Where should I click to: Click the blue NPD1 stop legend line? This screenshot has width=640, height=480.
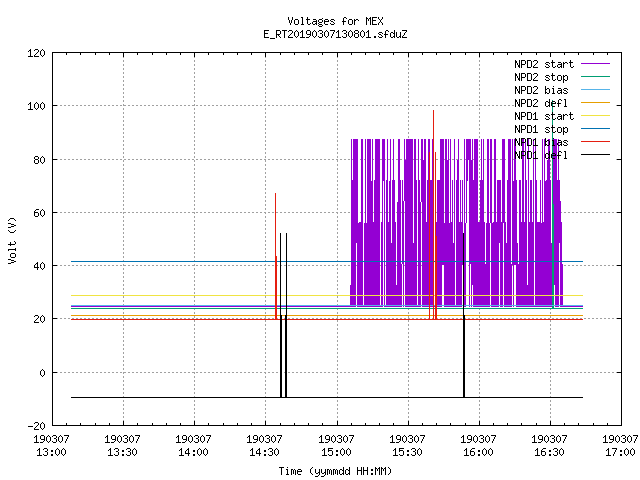click(x=595, y=129)
